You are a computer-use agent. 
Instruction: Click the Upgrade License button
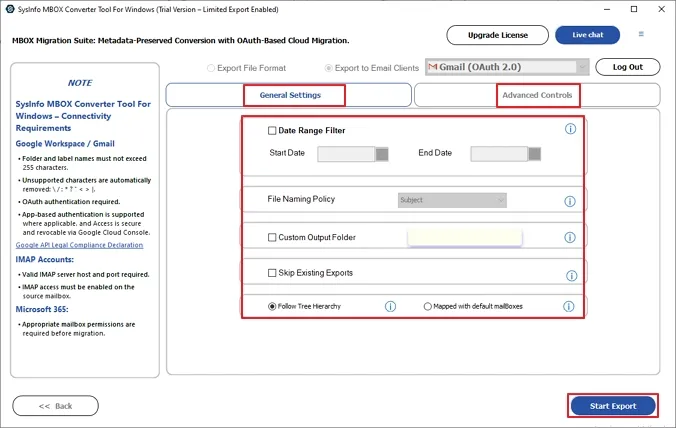[x=498, y=35]
